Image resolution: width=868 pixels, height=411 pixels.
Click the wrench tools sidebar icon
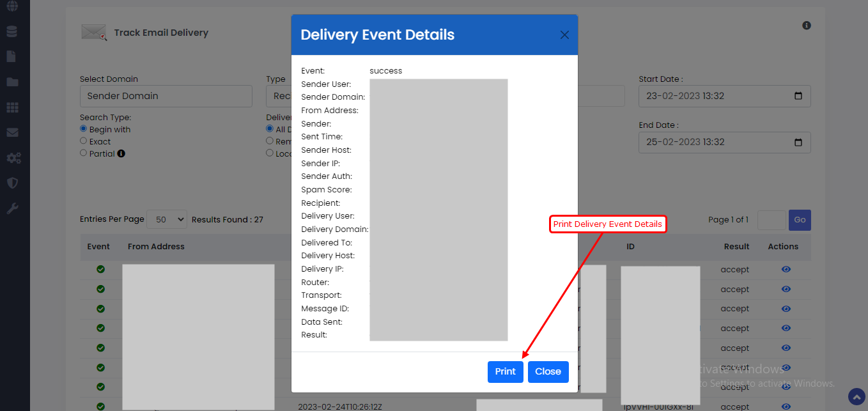pyautogui.click(x=12, y=208)
